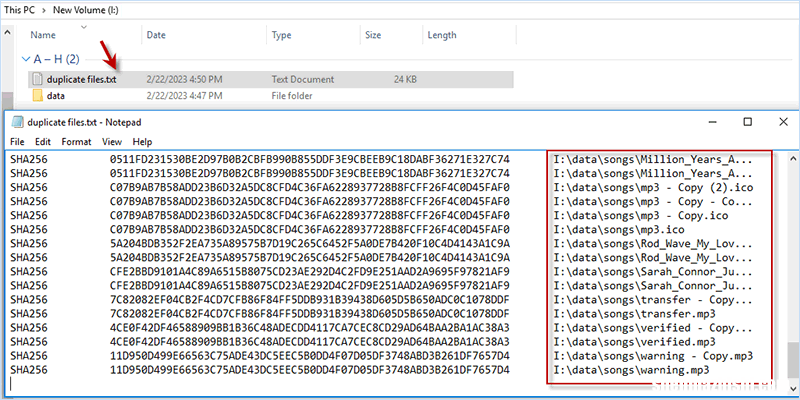
Task: Click the 2/22/2023 4:50 PM date cell
Action: (x=184, y=79)
